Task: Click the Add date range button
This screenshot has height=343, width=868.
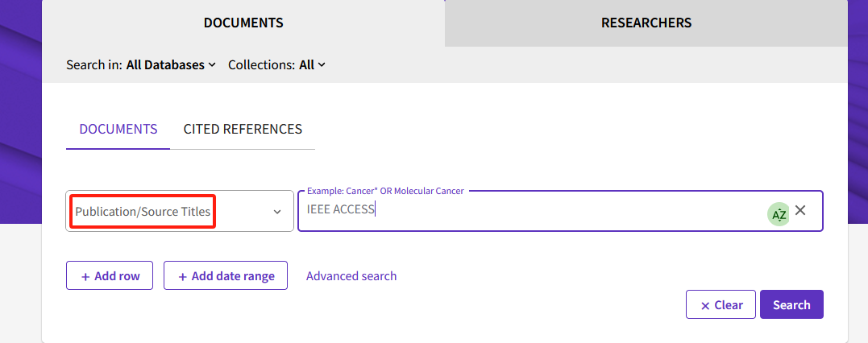Action: click(226, 275)
